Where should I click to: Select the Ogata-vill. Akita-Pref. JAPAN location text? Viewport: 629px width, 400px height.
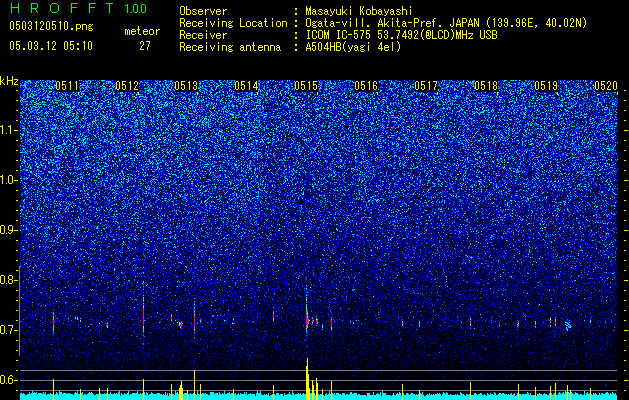point(446,23)
